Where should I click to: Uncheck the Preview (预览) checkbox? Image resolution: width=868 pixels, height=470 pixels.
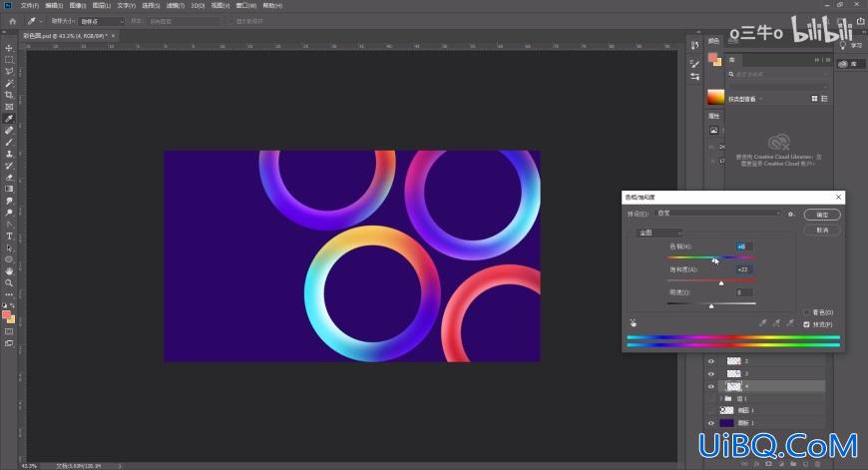pos(806,324)
